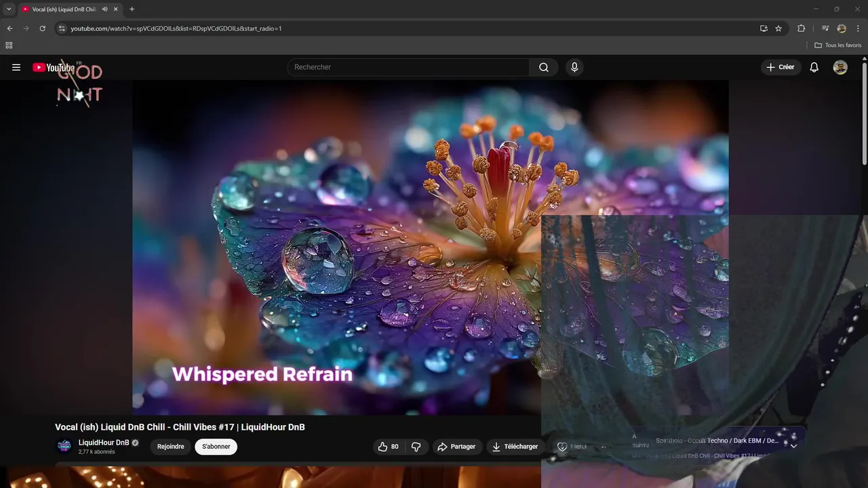Click the address bar URL
The image size is (868, 488).
click(x=176, y=28)
